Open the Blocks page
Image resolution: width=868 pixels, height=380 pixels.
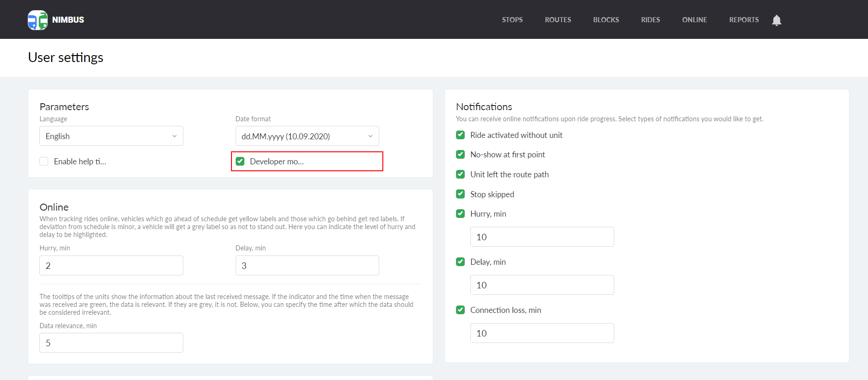click(x=606, y=20)
